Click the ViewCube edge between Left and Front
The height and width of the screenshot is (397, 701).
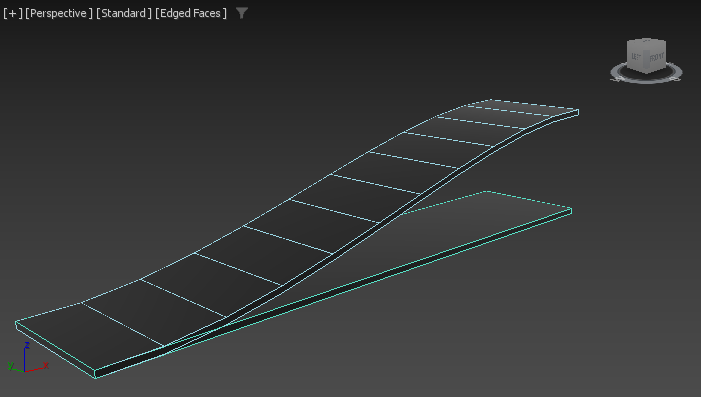point(645,59)
